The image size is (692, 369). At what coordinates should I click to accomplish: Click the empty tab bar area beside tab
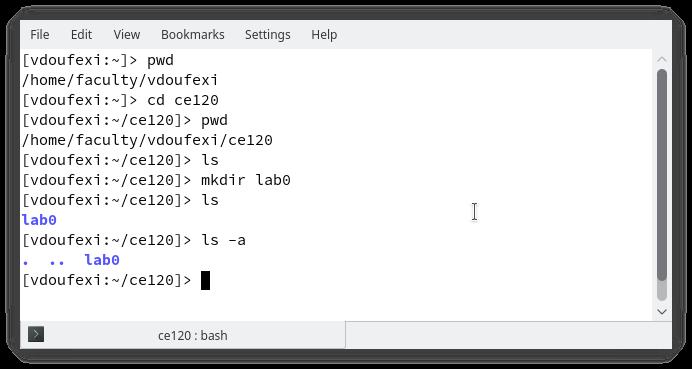coord(508,335)
